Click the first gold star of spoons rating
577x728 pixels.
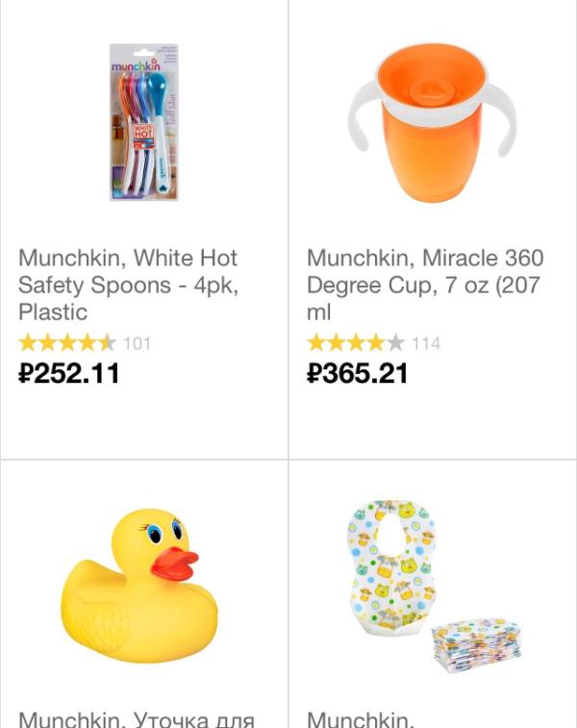click(28, 343)
